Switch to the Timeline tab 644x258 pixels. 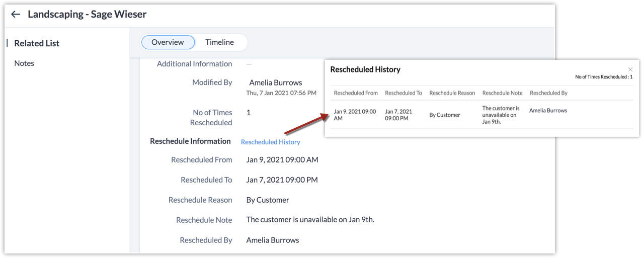pyautogui.click(x=219, y=42)
